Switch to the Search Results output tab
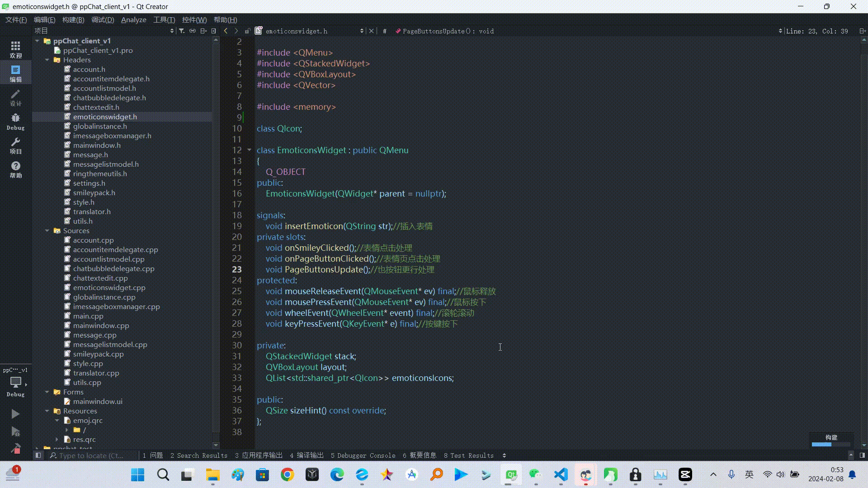868x488 pixels. pos(198,455)
